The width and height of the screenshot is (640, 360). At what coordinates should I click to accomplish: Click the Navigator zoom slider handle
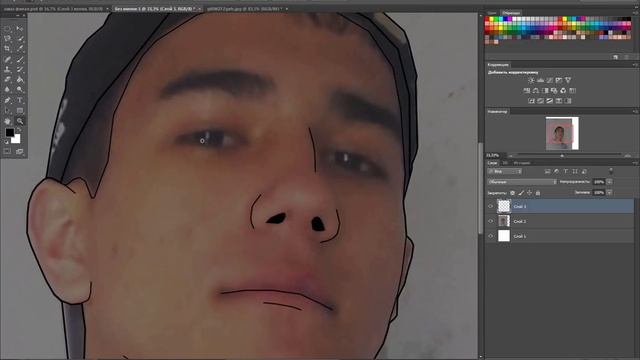tap(562, 156)
